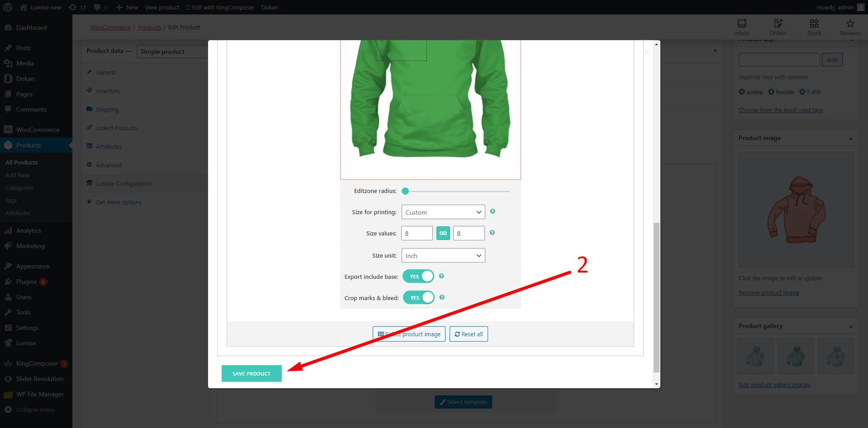Collapse the Product gallery panel
The height and width of the screenshot is (428, 868).
[851, 326]
